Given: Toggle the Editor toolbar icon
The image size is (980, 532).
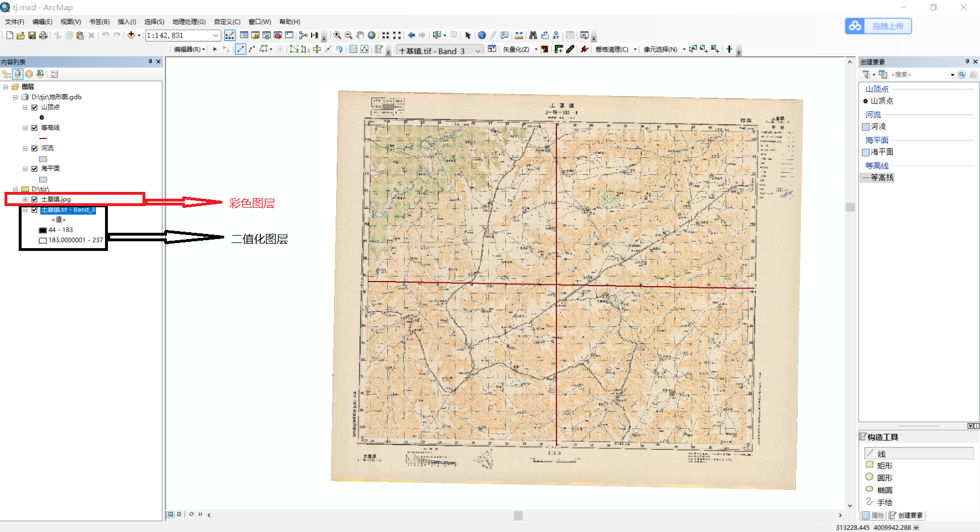Looking at the screenshot, I should click(229, 35).
